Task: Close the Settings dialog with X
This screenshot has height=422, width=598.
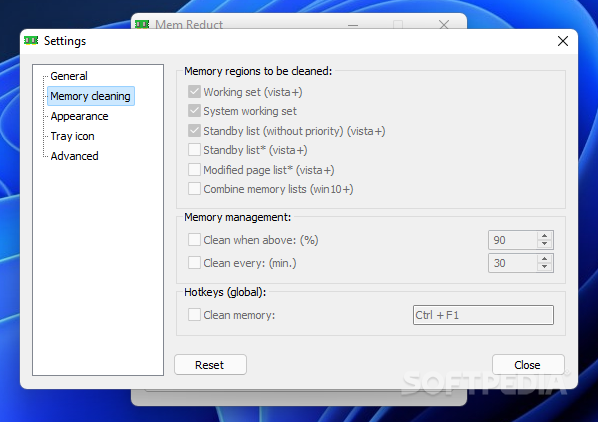Action: 563,41
